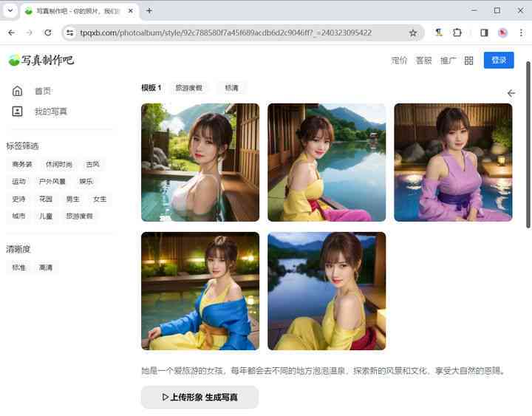Image resolution: width=532 pixels, height=416 pixels.
Task: Filter by 古风 tag
Action: point(92,164)
